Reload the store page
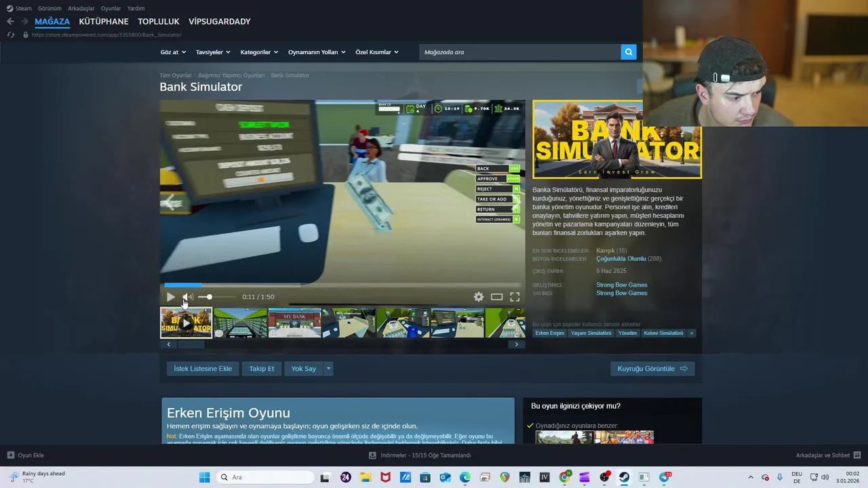 pyautogui.click(x=10, y=35)
